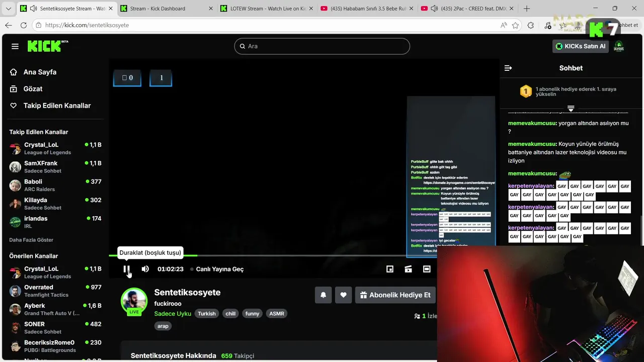The width and height of the screenshot is (644, 362).
Task: Follow the channel with the heart button
Action: (x=343, y=295)
